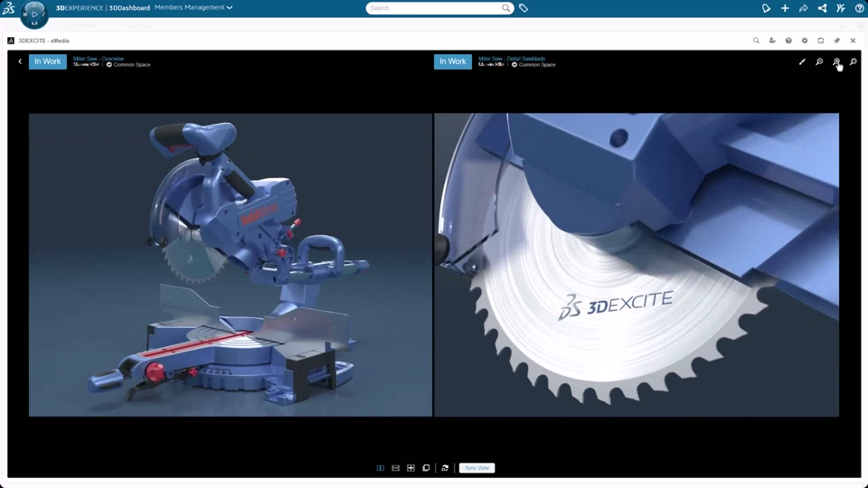Click the swap images icon

coord(445,468)
